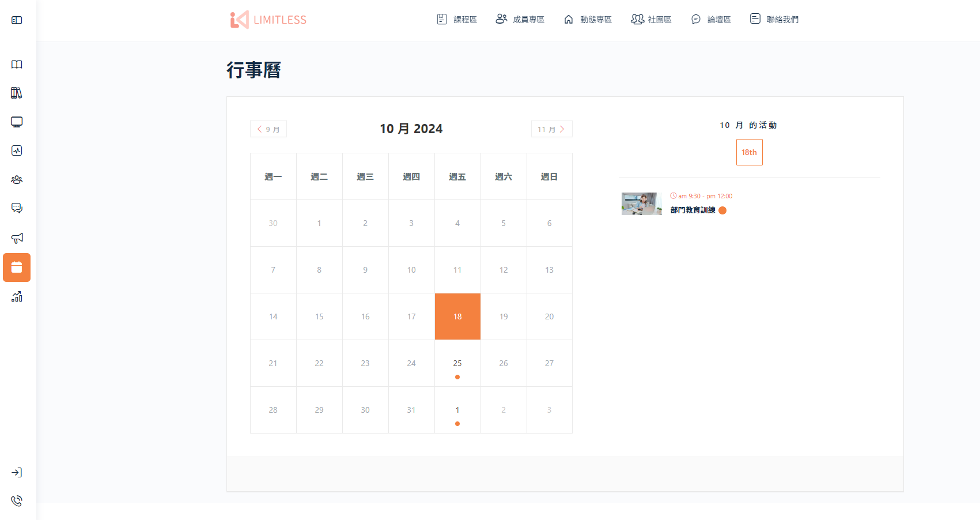This screenshot has width=980, height=520.
Task: Open the statistics chart sidebar icon
Action: (17, 297)
